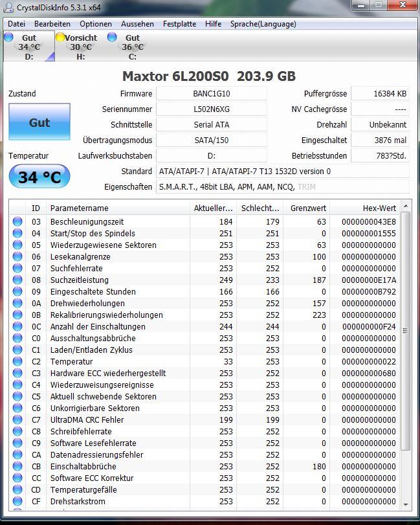Click the status orb for Anzahl der Einschaltungen
This screenshot has height=525, width=420.
(x=17, y=326)
